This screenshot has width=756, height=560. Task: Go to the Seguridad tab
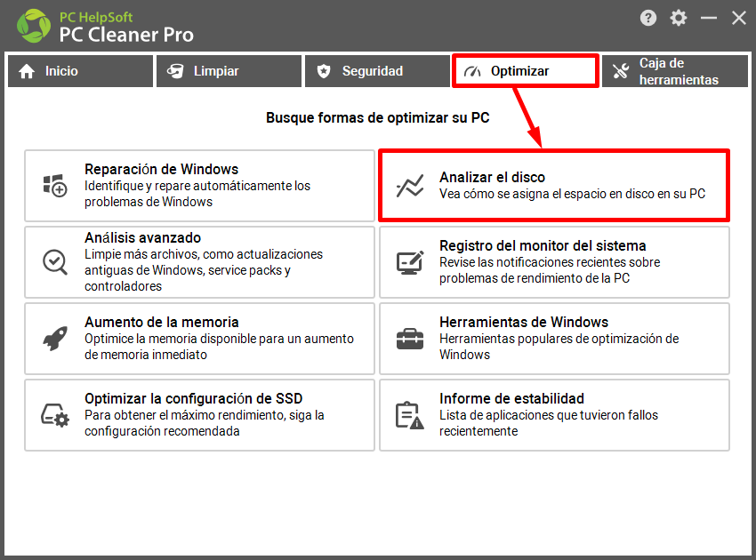(x=377, y=71)
